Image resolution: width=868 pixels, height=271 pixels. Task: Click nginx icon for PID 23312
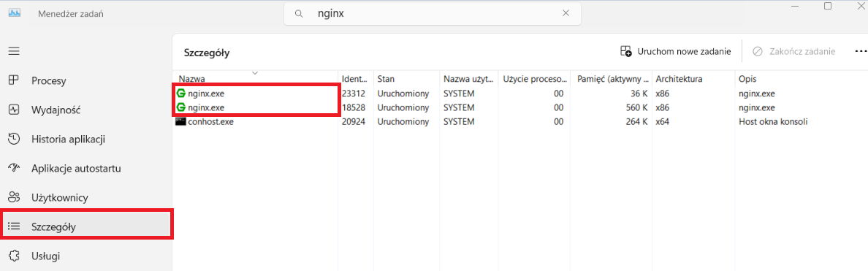(x=180, y=93)
